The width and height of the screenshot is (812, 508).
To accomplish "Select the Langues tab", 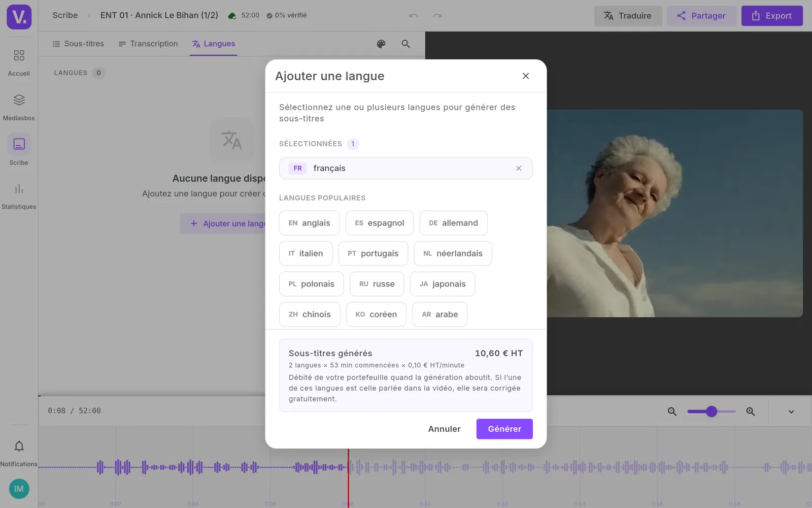I will [214, 44].
